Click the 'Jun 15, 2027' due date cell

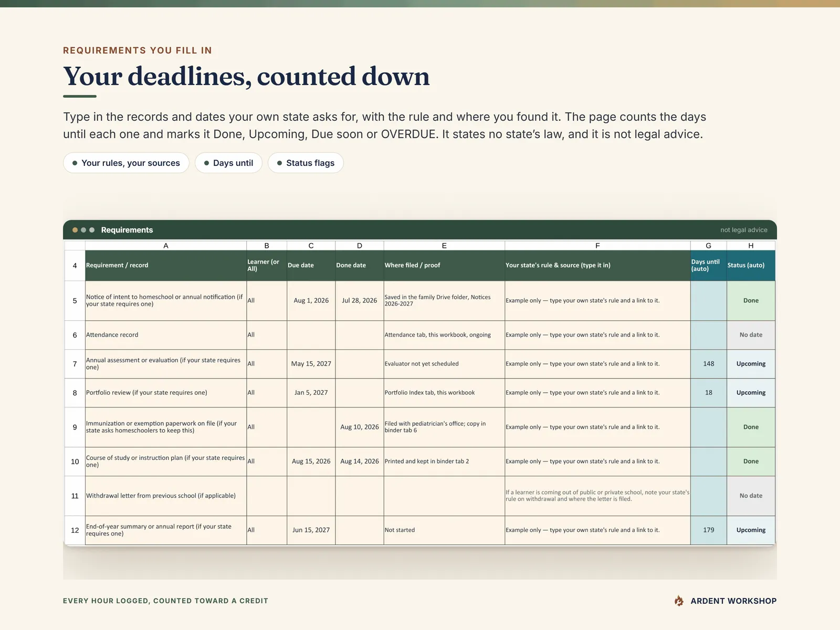311,530
